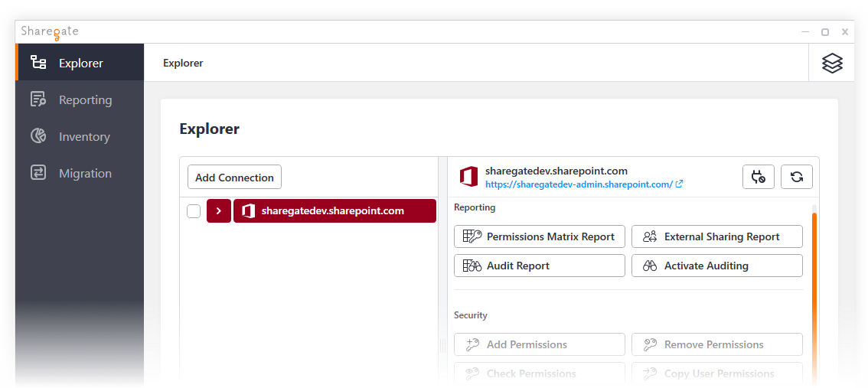Click the external link icon after admin URL
The width and height of the screenshot is (868, 388).
(679, 184)
